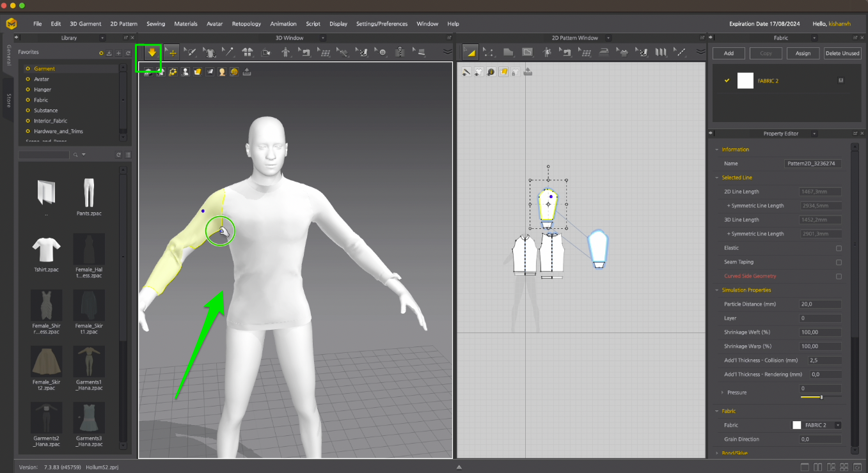Screen dimensions: 868x473
Task: Toggle the yellow 3D garment display icon
Action: point(198,72)
